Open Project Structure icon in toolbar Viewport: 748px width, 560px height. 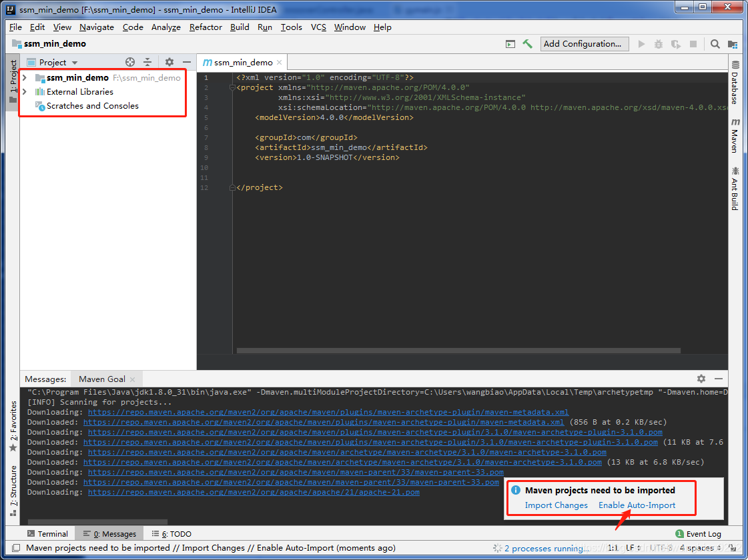pyautogui.click(x=732, y=44)
